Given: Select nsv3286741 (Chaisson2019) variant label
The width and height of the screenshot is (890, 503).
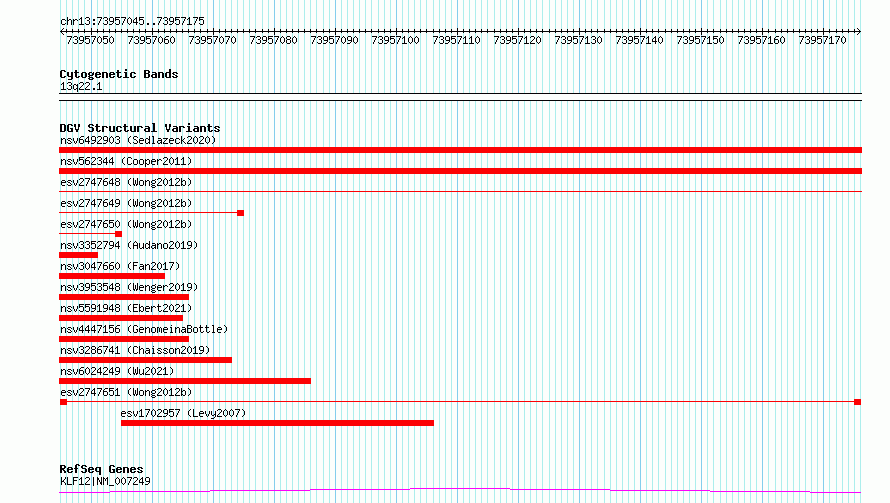Looking at the screenshot, I should (135, 350).
